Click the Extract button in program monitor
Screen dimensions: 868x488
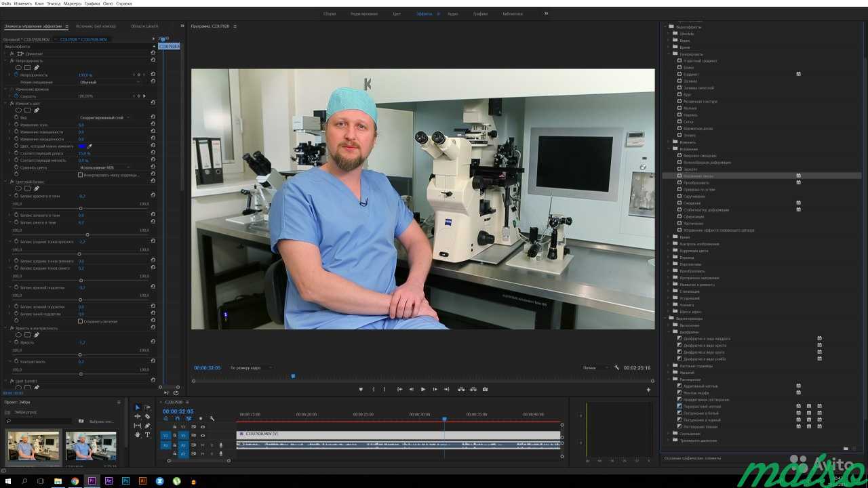tap(473, 389)
